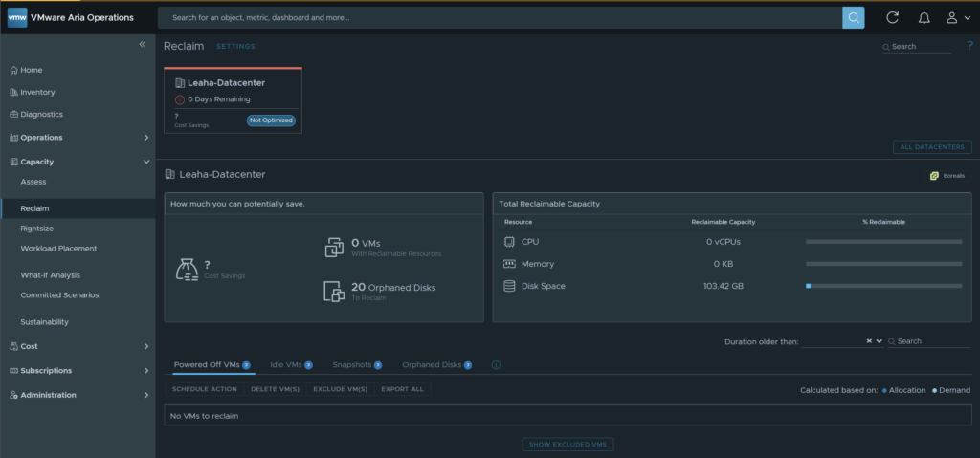The width and height of the screenshot is (980, 458).
Task: Click the help badge next to Orphaned Disks tab
Action: tap(468, 365)
